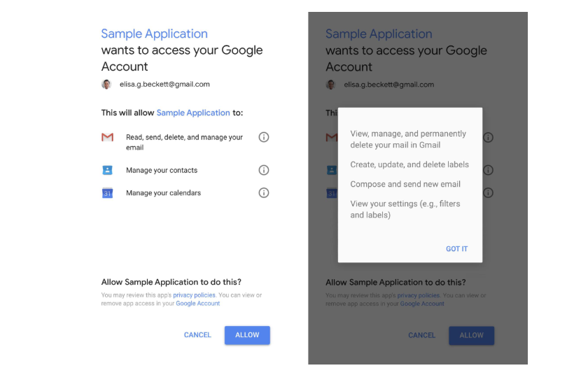Viewport: 588px width, 382px height.
Task: Open the undimmed privacy policies link
Action: coord(194,295)
